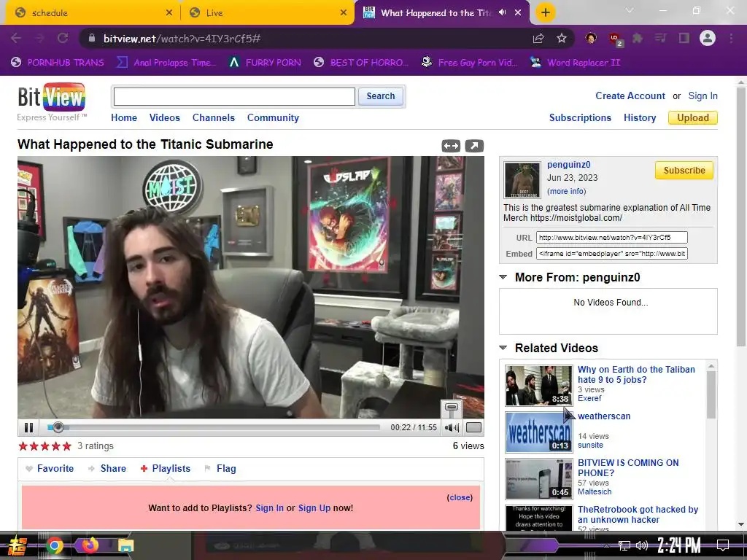The width and height of the screenshot is (747, 560).
Task: Open the Channels menu item
Action: tap(214, 117)
